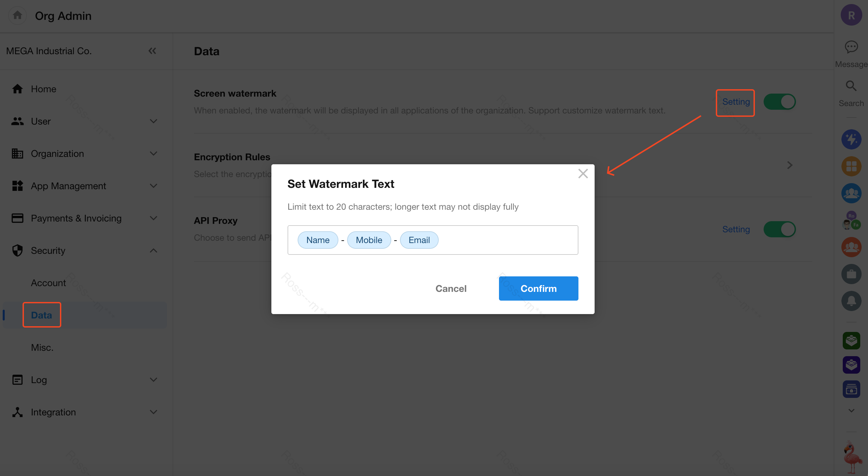The image size is (868, 476).
Task: Click the Search magnifier icon
Action: pyautogui.click(x=851, y=86)
